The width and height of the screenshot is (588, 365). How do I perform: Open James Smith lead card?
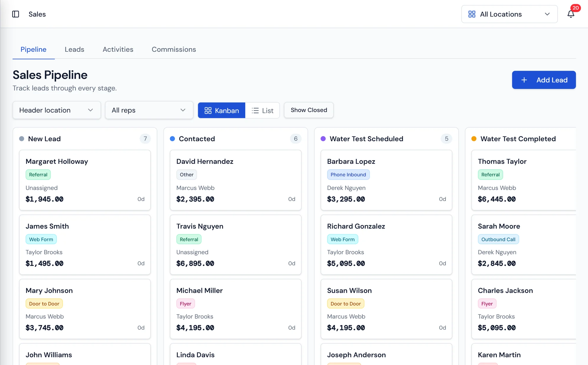tap(85, 245)
